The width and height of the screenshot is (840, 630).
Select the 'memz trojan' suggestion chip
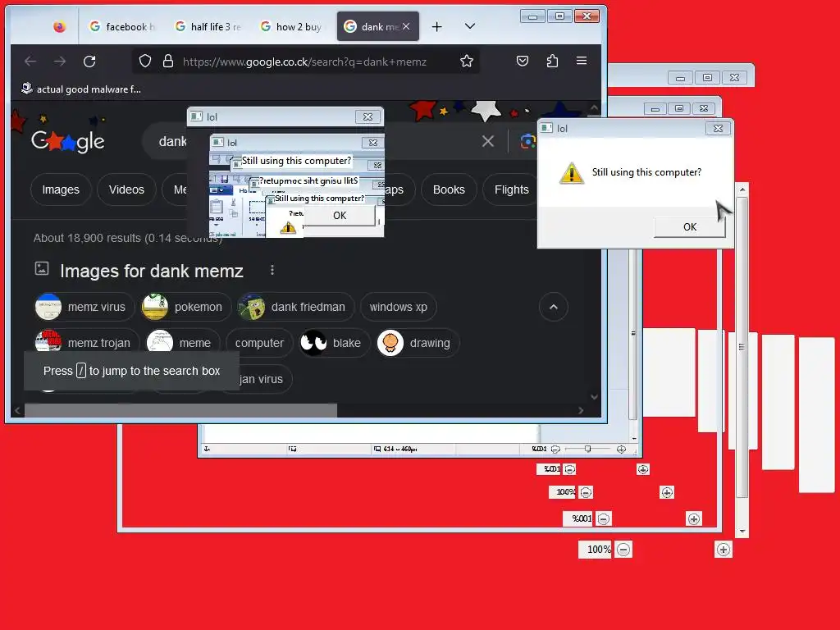(85, 343)
